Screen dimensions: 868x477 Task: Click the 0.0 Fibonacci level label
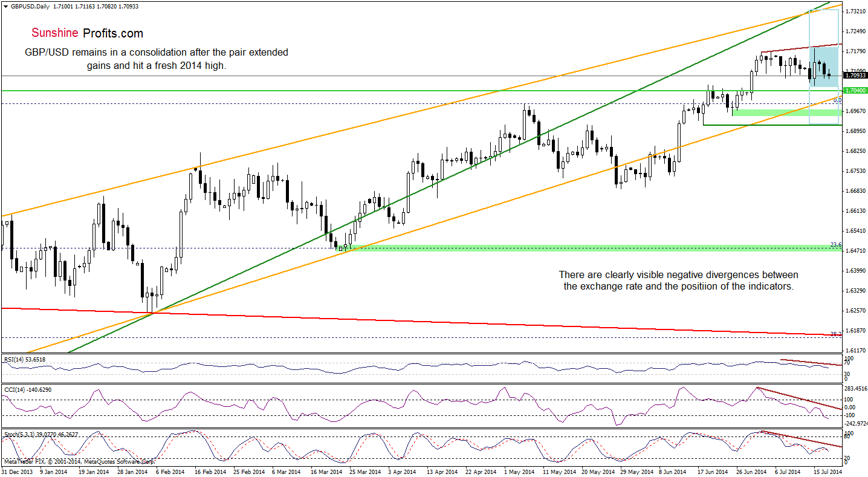click(x=837, y=100)
